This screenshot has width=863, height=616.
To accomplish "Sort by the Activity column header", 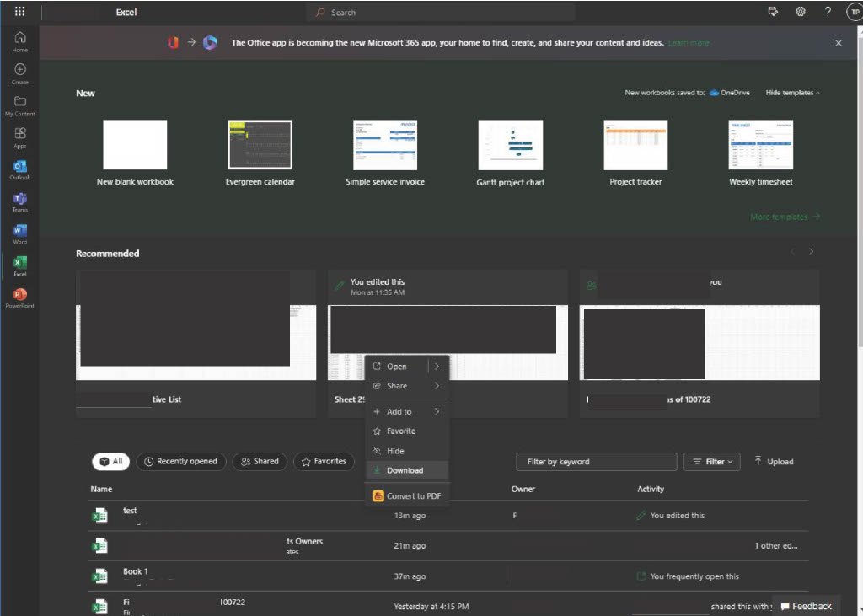I will coord(651,489).
